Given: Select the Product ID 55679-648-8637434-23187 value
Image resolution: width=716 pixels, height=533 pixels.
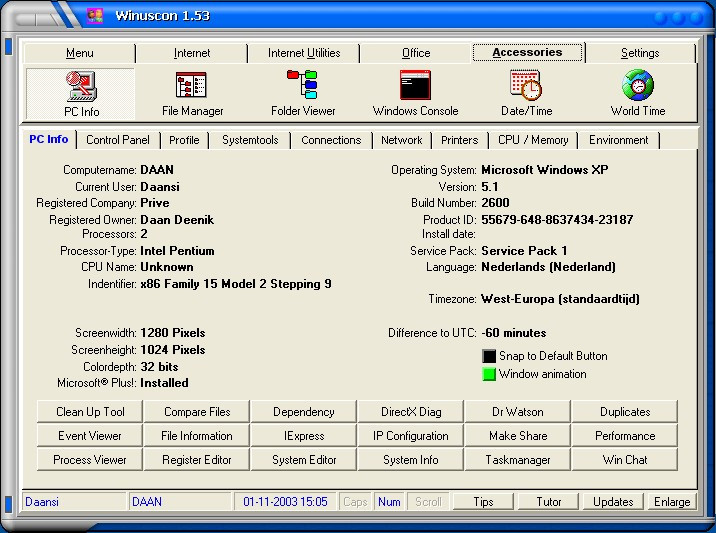Looking at the screenshot, I should coord(557,220).
